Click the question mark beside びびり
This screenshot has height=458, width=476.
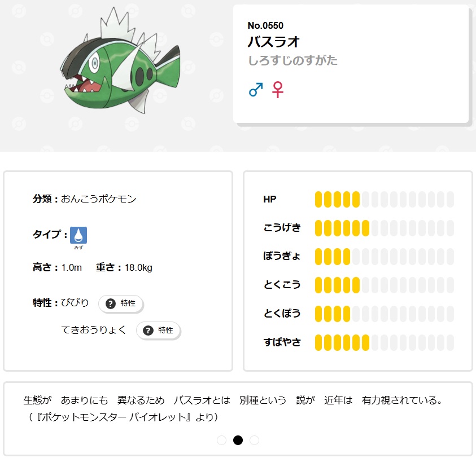(110, 303)
